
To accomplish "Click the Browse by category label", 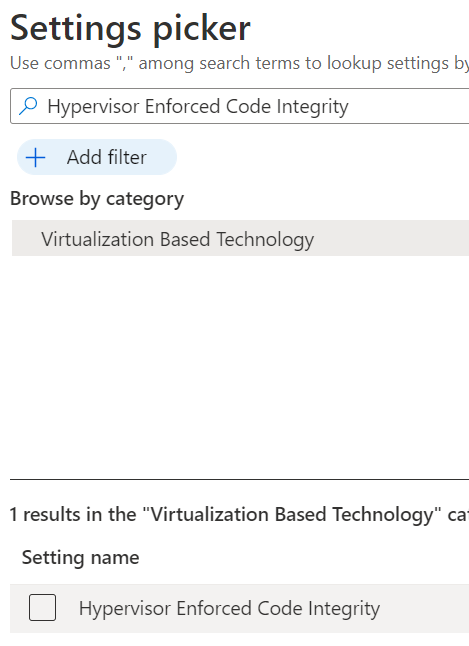I will click(x=97, y=199).
